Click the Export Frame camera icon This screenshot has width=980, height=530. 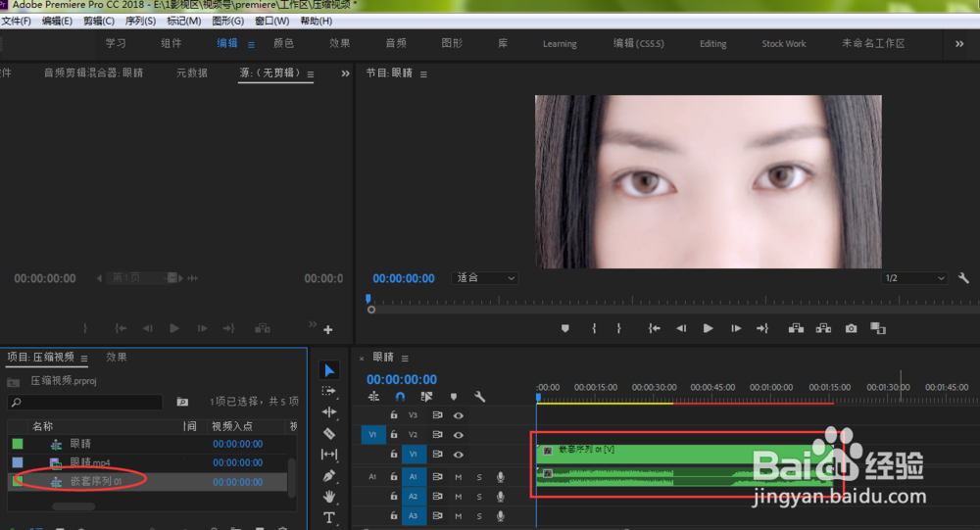click(x=851, y=328)
